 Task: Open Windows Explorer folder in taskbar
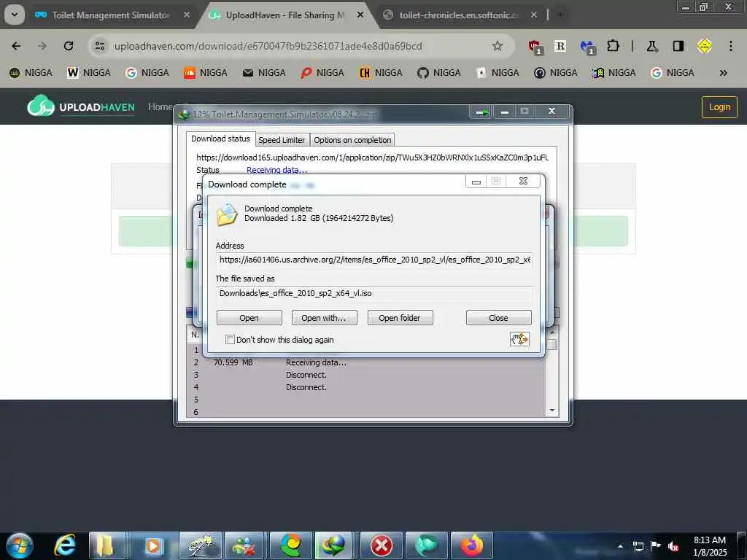click(105, 545)
